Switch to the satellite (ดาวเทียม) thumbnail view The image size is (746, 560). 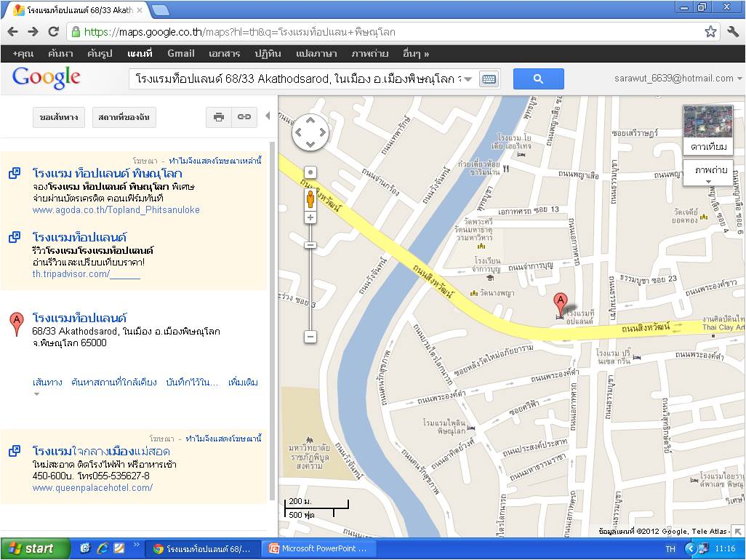pyautogui.click(x=708, y=129)
